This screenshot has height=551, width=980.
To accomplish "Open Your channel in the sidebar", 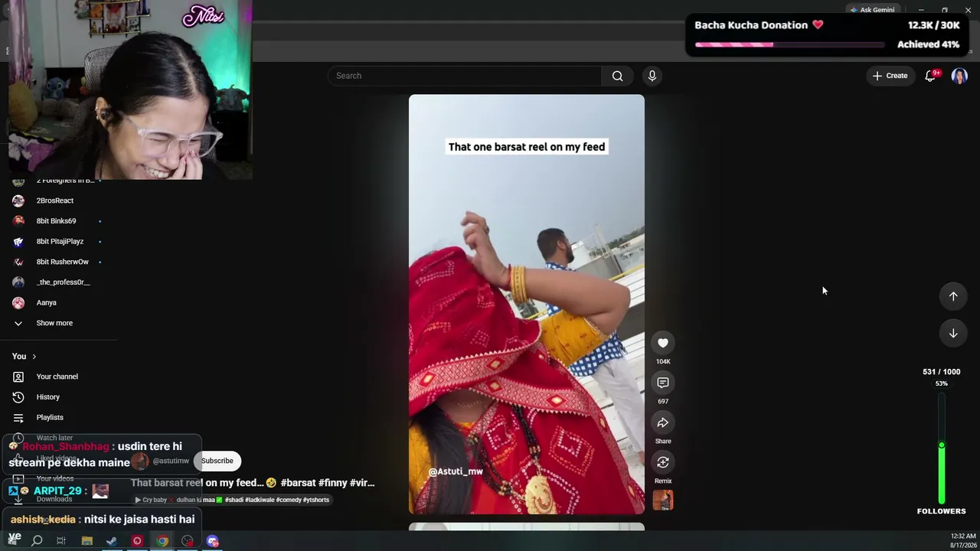I will pyautogui.click(x=57, y=377).
